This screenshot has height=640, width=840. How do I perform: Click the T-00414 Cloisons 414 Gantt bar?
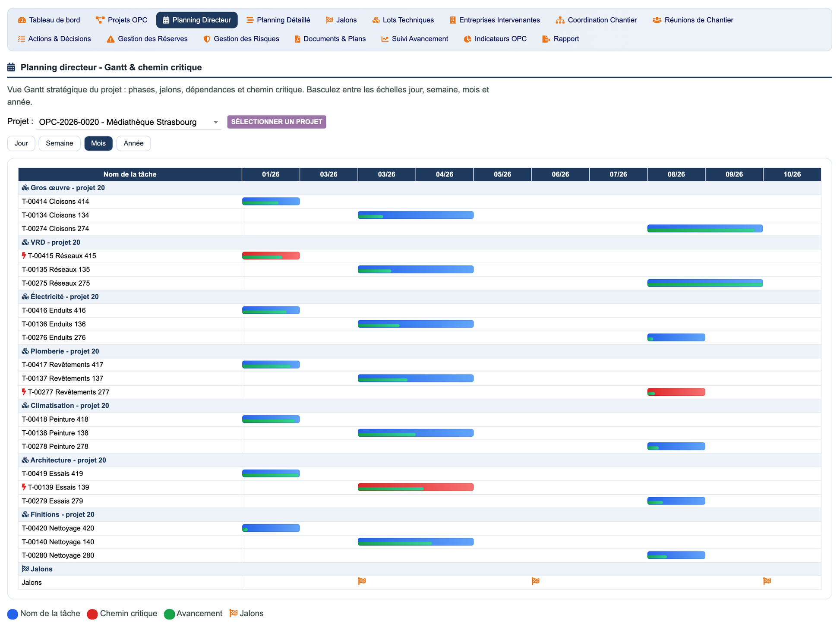tap(271, 202)
